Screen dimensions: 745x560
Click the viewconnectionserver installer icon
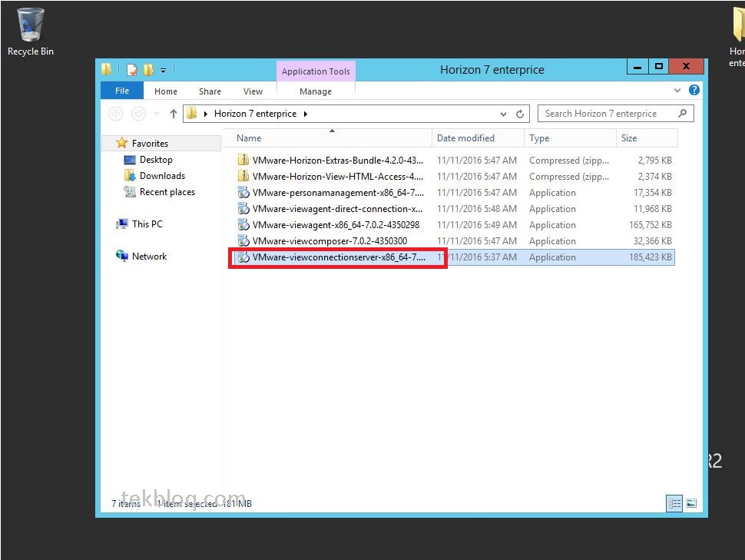[x=243, y=257]
